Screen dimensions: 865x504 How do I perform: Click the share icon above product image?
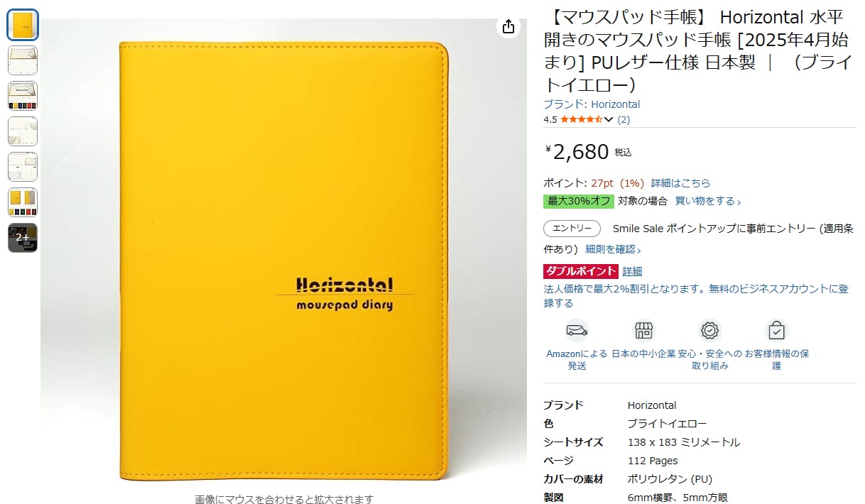pos(508,27)
